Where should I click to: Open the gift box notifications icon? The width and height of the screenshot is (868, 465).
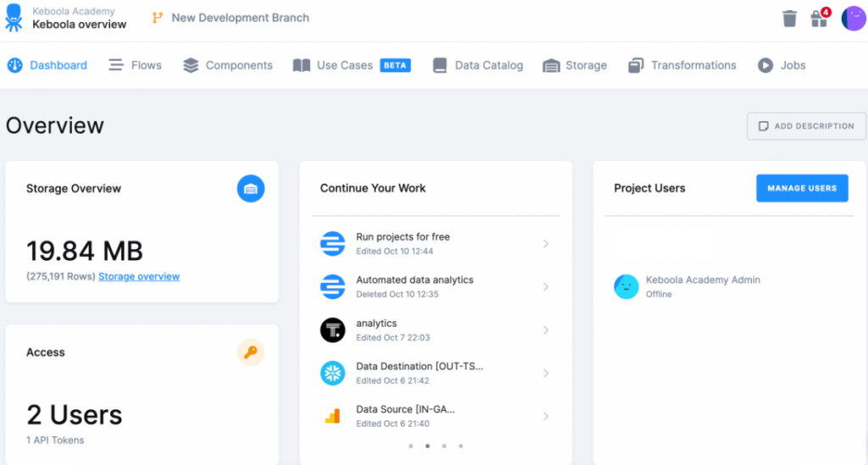coord(819,19)
